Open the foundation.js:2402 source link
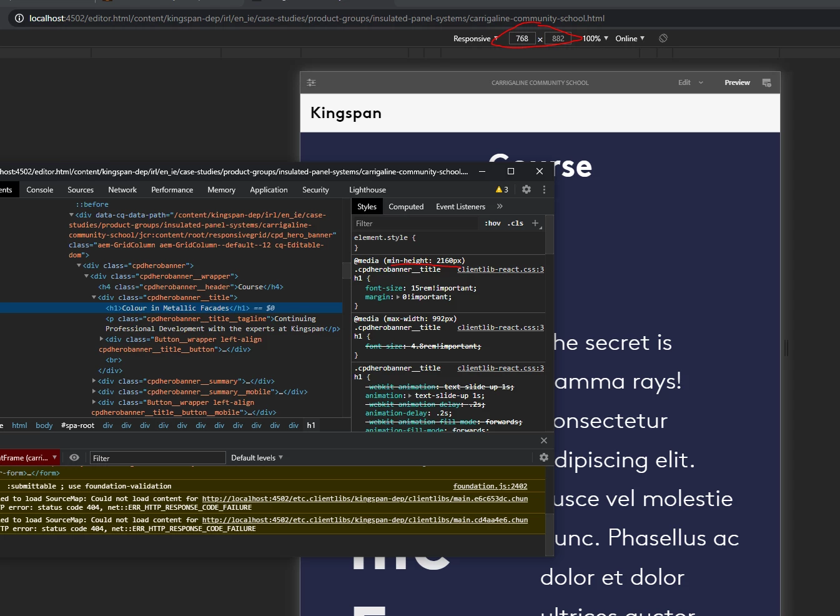The width and height of the screenshot is (840, 616). pyautogui.click(x=490, y=486)
